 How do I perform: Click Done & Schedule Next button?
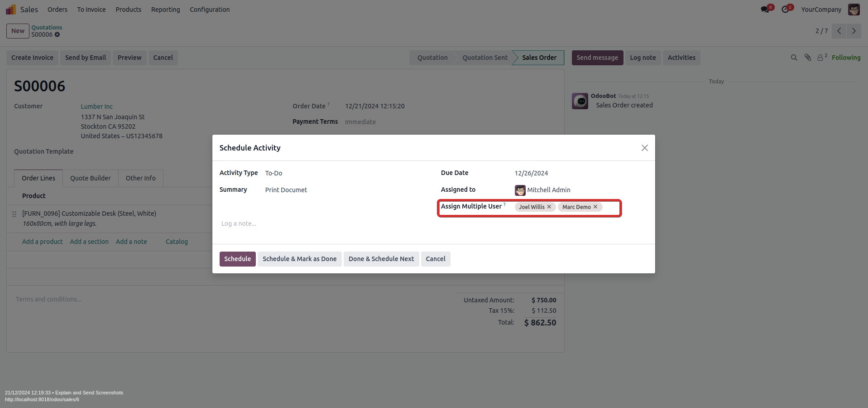pos(381,259)
